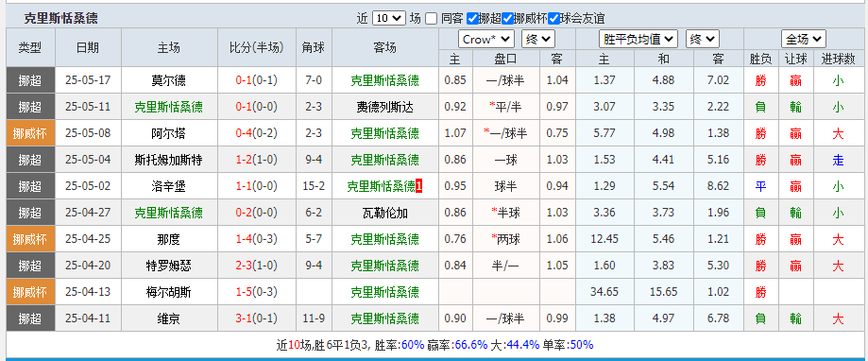Click score 0-1(0-1) in 莫尔德 row

pos(256,80)
